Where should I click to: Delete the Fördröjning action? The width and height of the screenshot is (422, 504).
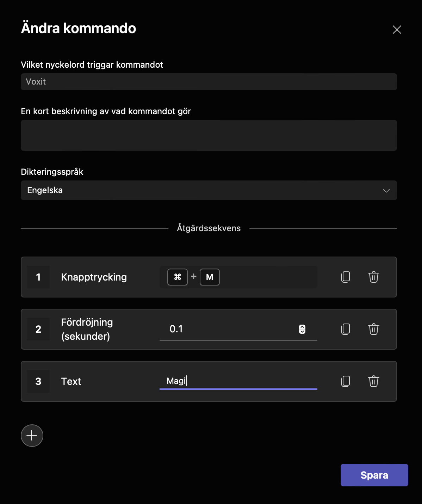click(x=373, y=329)
